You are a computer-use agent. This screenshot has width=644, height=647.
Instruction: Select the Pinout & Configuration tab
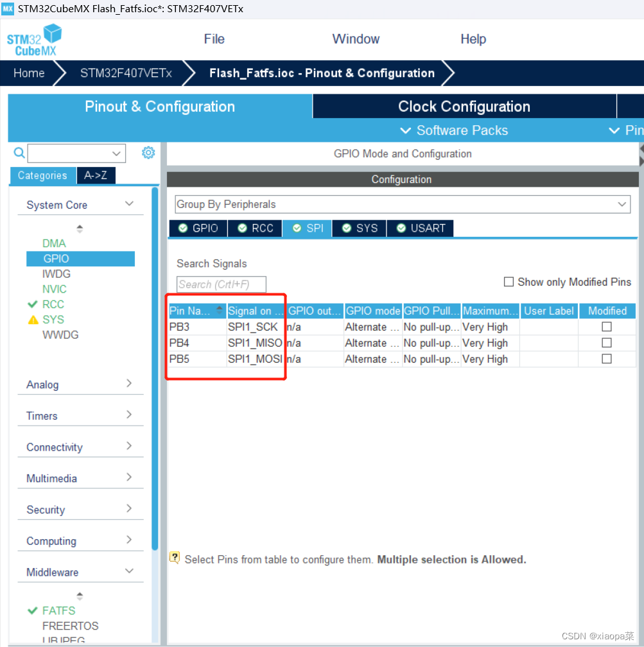[160, 107]
